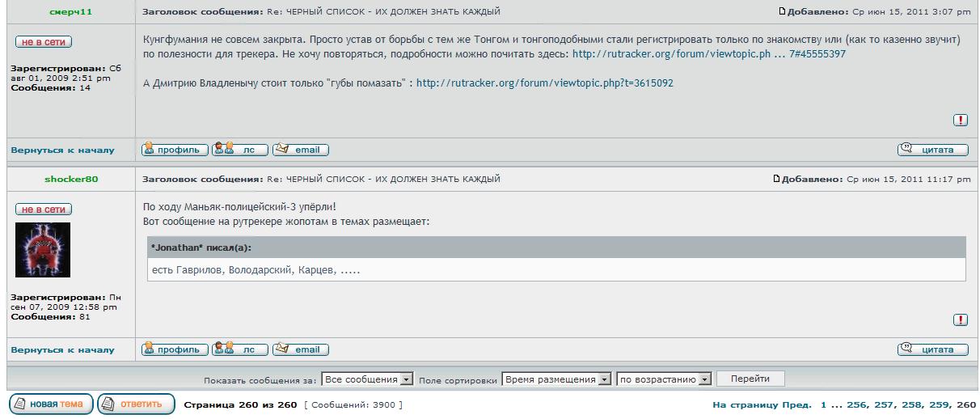Open смерч11's profile via the профиль button
The height and width of the screenshot is (419, 980).
coord(175,150)
